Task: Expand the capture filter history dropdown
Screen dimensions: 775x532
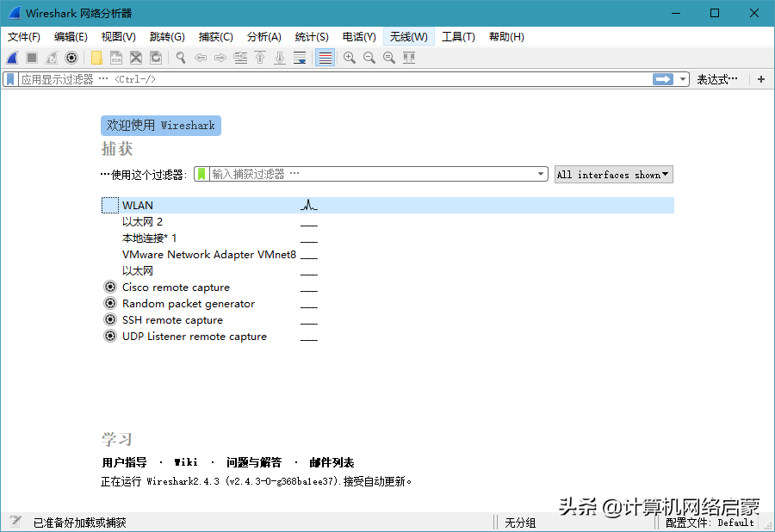Action: pyautogui.click(x=541, y=173)
